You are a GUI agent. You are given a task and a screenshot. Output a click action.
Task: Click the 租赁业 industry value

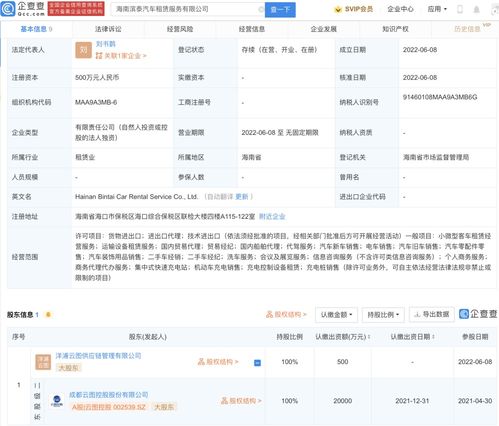pyautogui.click(x=85, y=157)
